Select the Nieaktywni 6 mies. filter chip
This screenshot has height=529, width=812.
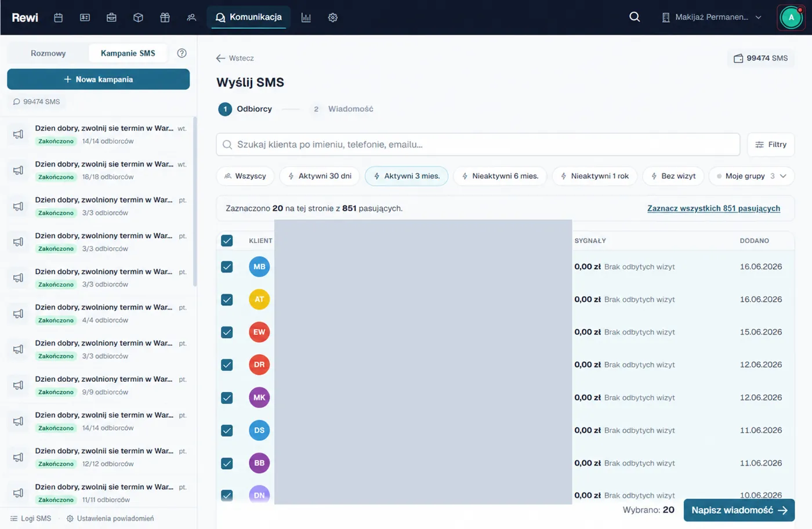tap(500, 176)
